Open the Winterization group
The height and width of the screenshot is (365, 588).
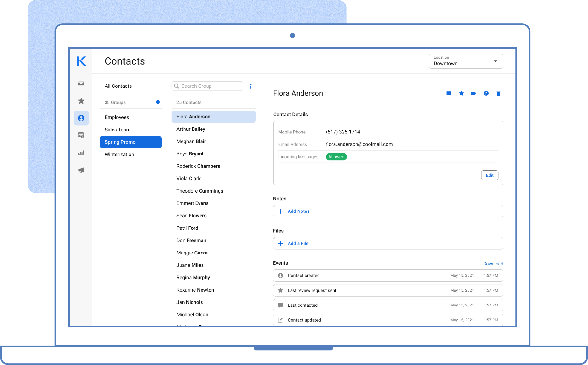coord(119,155)
